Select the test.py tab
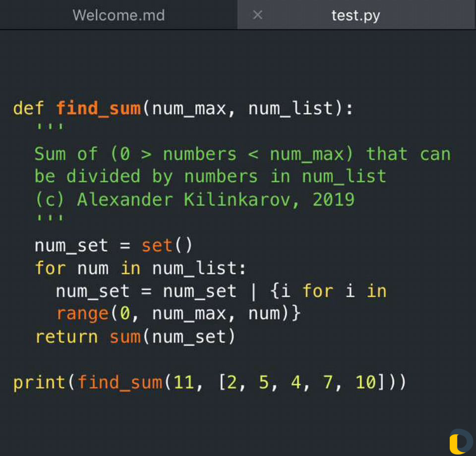Viewport: 476px width, 456px height. coord(356,15)
